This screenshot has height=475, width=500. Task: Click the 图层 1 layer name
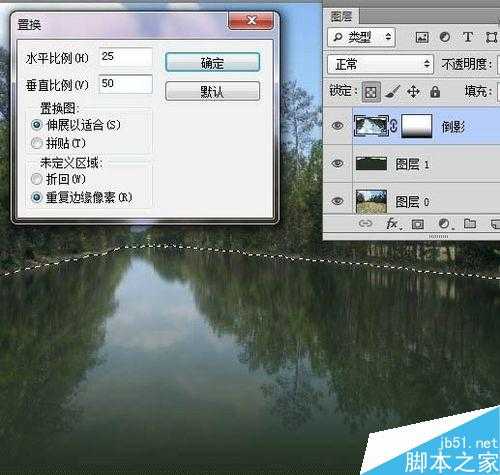tap(412, 164)
